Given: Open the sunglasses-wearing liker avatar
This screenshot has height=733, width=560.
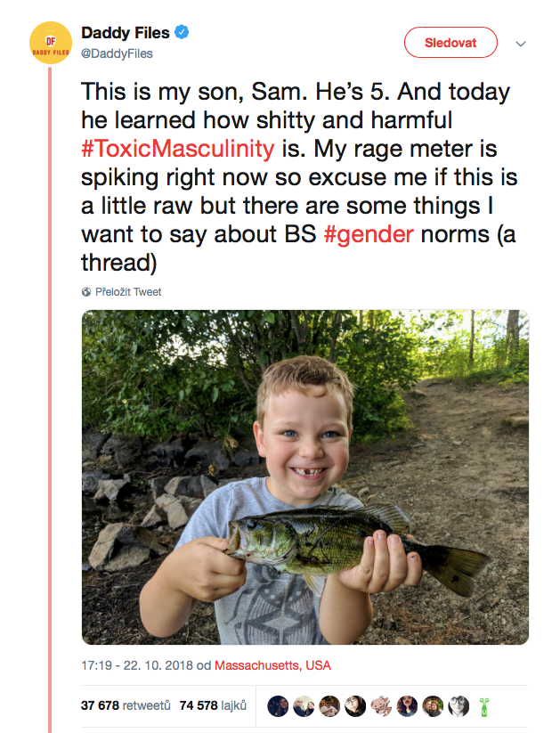Looking at the screenshot, I should [x=329, y=706].
